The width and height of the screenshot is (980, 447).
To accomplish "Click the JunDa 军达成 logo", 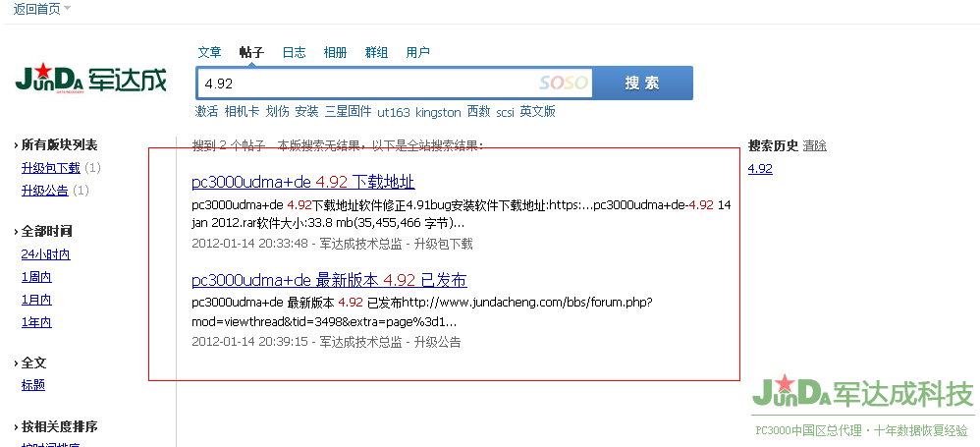I will coord(91,79).
